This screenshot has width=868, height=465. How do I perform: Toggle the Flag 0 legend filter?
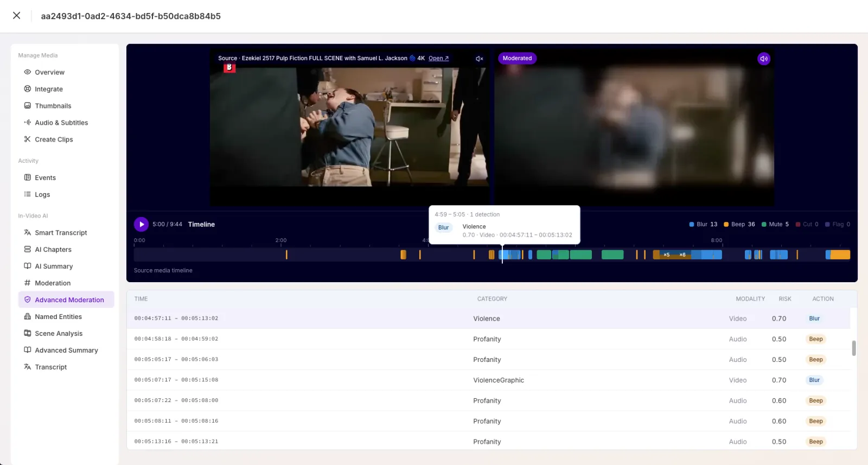coord(838,224)
